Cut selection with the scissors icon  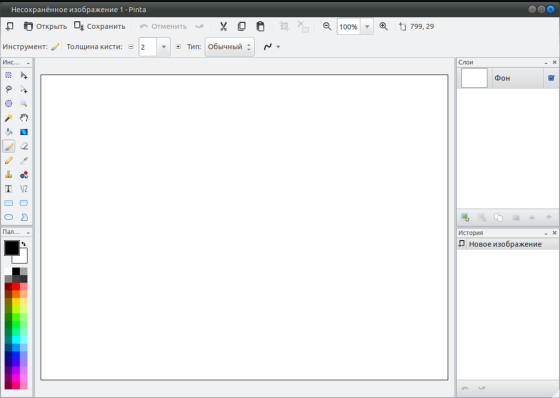(224, 26)
